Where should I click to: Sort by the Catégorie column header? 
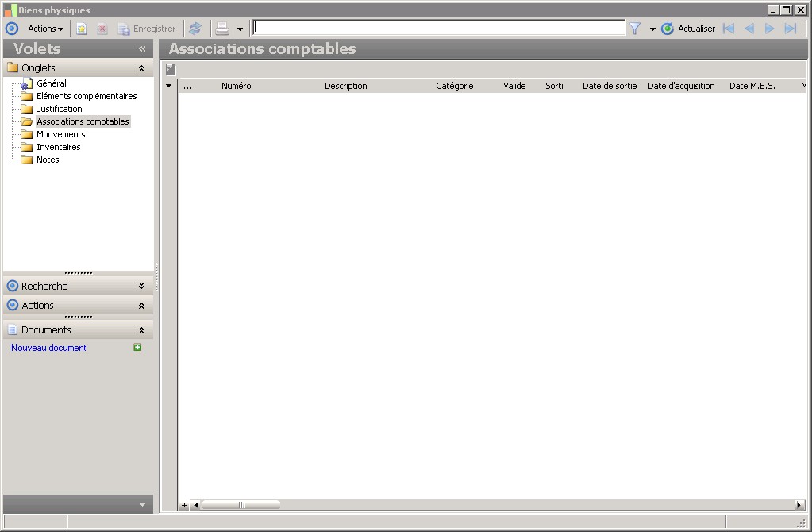[x=455, y=86]
